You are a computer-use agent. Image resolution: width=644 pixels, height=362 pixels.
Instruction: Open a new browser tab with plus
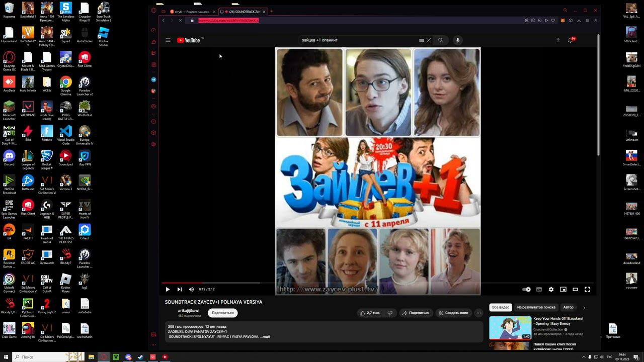272,11
